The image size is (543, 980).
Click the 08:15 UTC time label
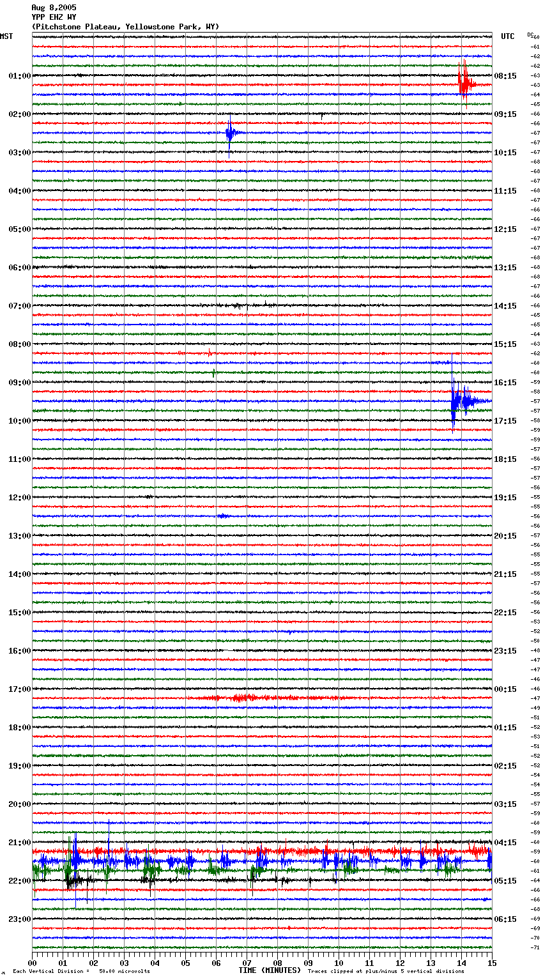pos(505,76)
